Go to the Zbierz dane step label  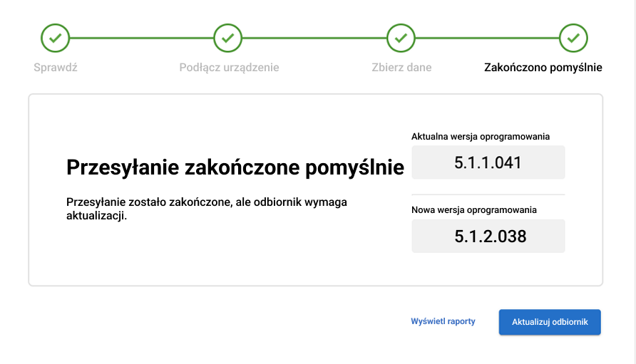(401, 68)
